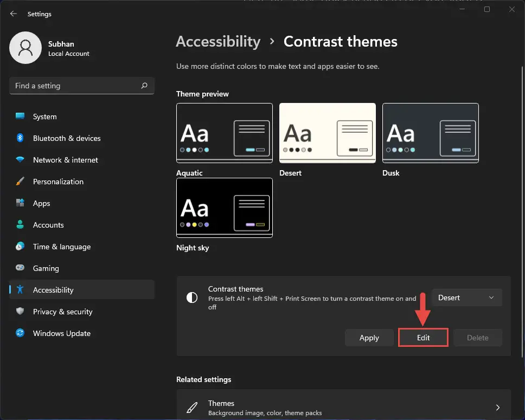Select the Apps category label
525x420 pixels.
click(42, 203)
